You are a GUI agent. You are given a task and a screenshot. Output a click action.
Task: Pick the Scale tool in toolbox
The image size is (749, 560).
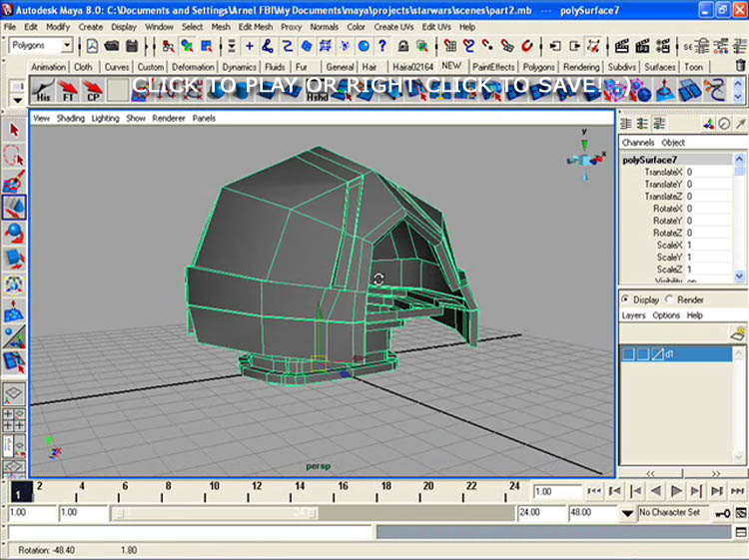pyautogui.click(x=14, y=259)
